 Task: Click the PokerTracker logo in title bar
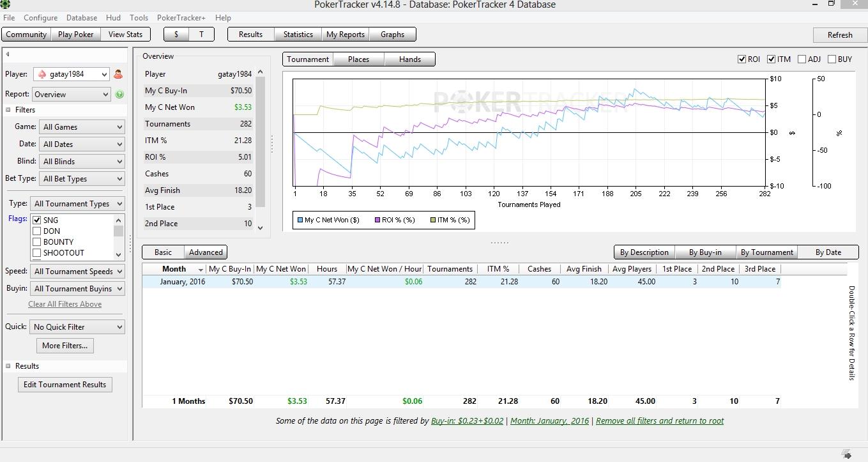click(5, 4)
